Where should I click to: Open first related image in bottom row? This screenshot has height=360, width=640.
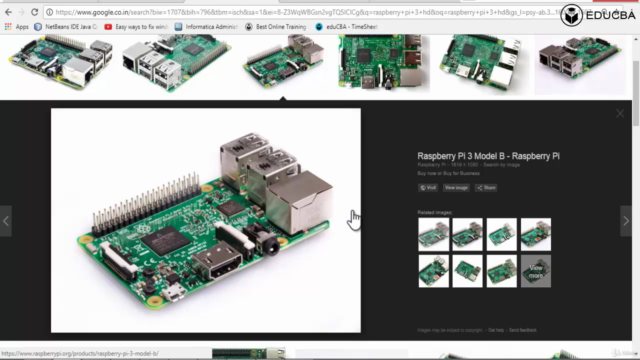(x=433, y=271)
